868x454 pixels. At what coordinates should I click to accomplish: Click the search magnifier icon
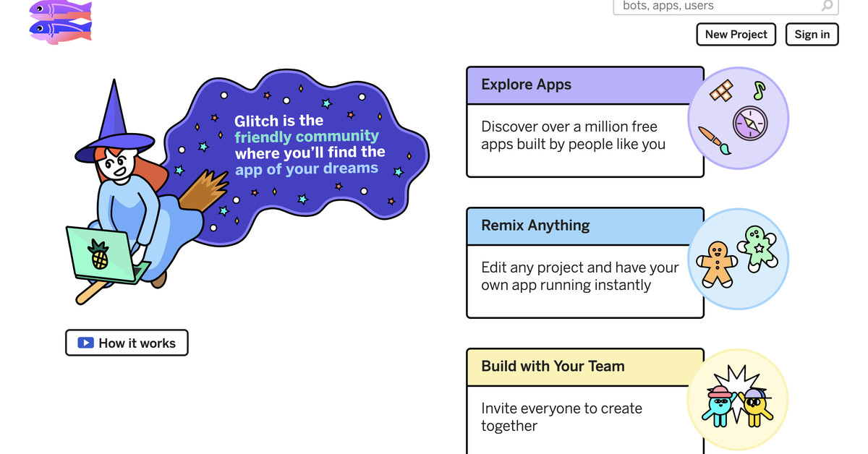tap(827, 6)
